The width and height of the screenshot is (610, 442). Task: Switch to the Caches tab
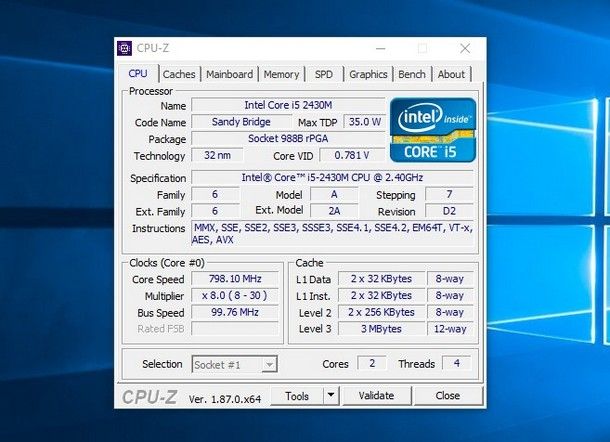click(x=179, y=74)
